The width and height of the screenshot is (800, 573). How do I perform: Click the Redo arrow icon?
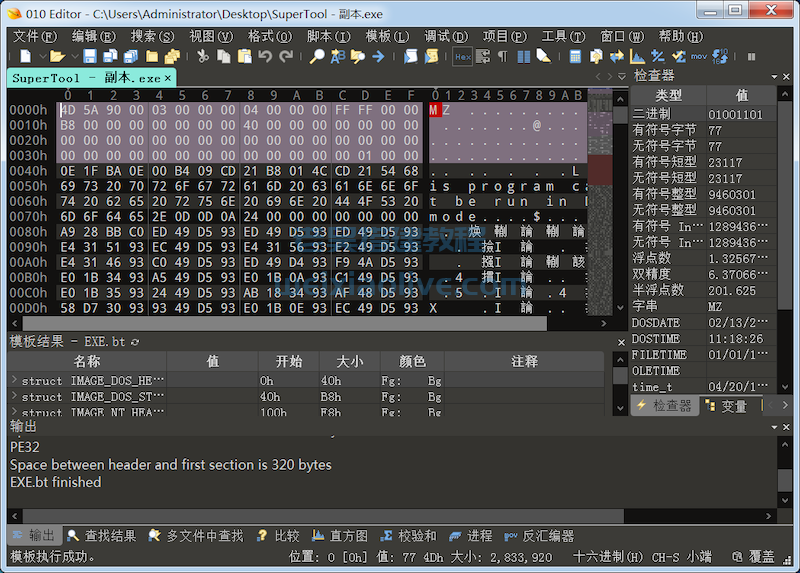(x=286, y=56)
